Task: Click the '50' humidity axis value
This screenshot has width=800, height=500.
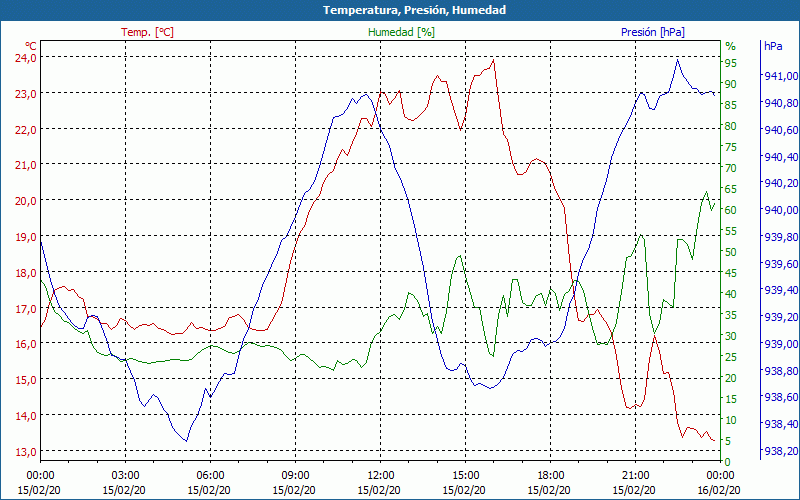Action: tap(731, 252)
